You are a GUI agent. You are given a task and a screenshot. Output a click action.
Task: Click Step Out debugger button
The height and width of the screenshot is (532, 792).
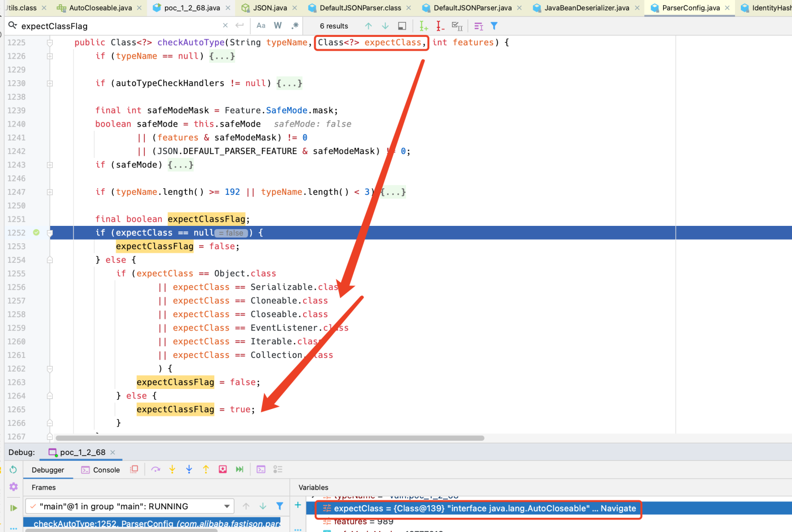coord(206,469)
